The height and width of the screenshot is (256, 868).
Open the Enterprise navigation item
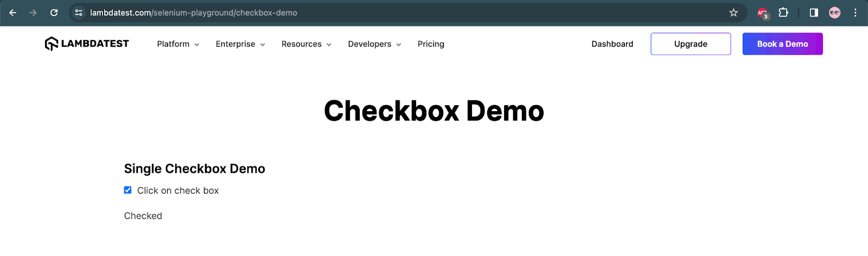tap(235, 44)
